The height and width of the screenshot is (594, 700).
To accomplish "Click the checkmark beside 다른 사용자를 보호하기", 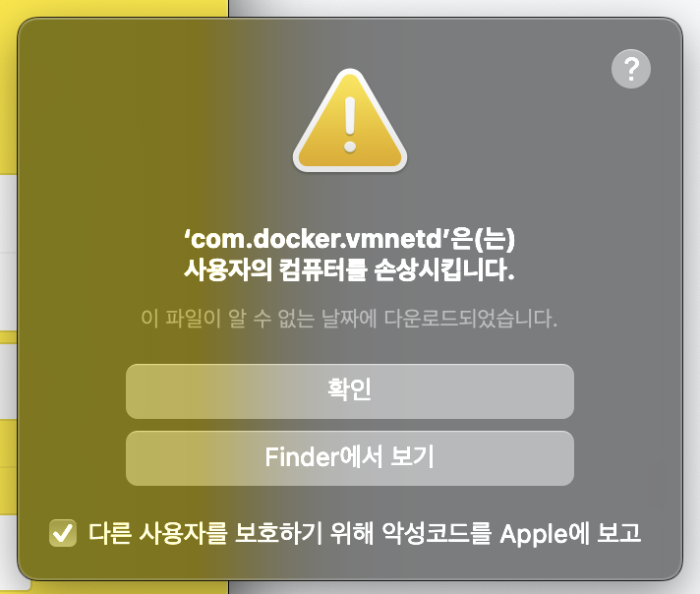I will pos(63,533).
